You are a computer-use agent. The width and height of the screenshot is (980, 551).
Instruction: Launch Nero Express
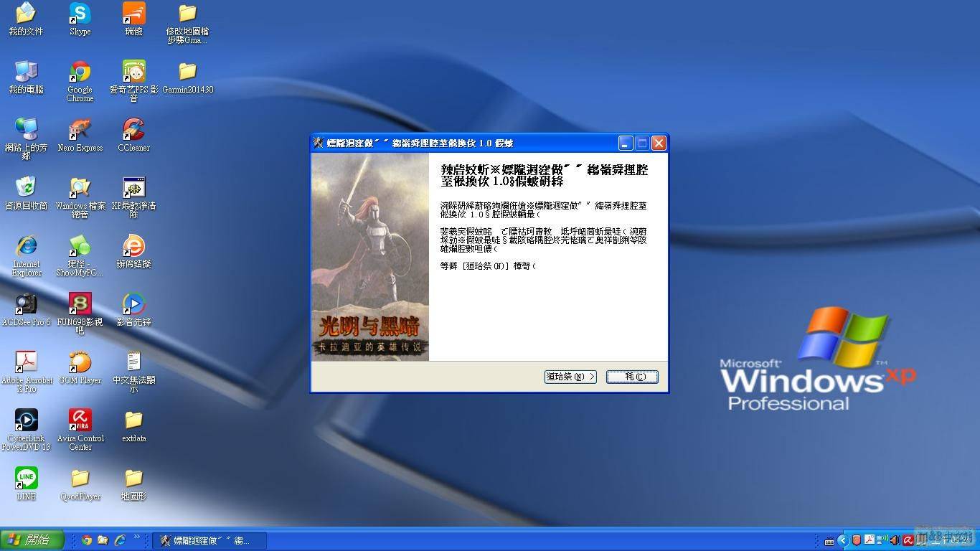(80, 135)
